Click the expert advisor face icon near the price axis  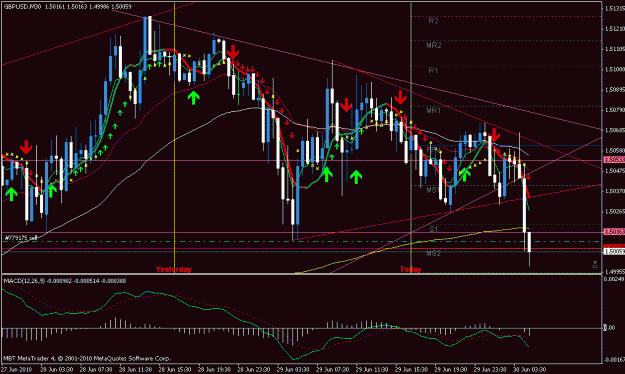click(x=595, y=264)
